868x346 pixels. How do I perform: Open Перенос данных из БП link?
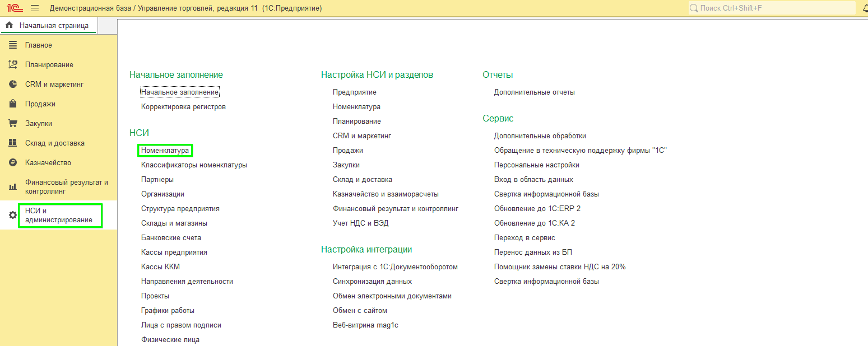533,252
